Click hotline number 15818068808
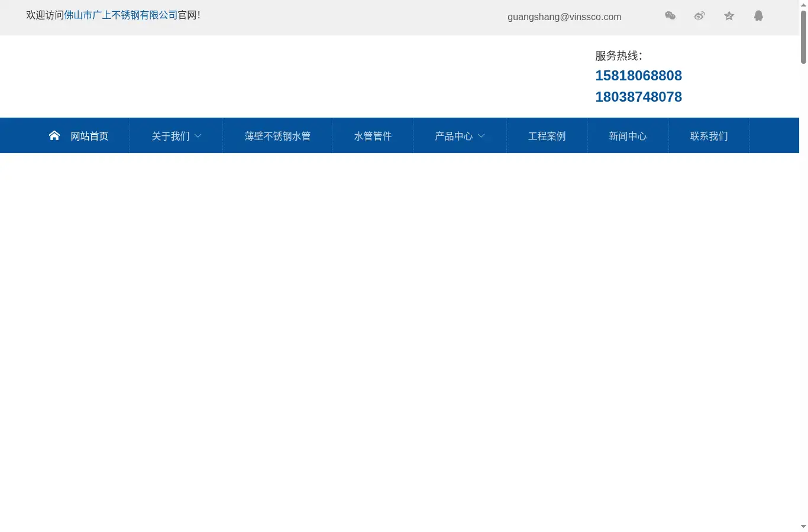808x532 pixels. 638,76
